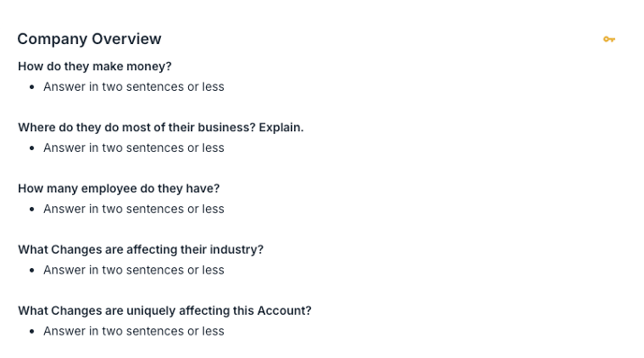Edit answer below the 'uniquely affecting this Account' question
The image size is (644, 358).
pyautogui.click(x=134, y=331)
